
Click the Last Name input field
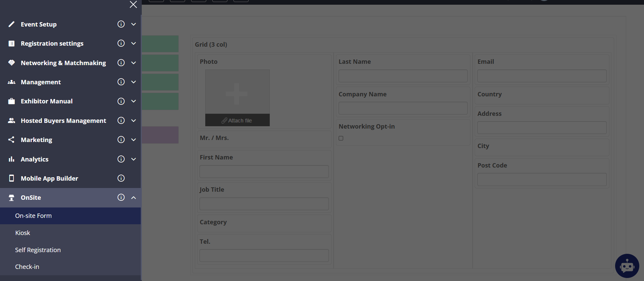403,76
